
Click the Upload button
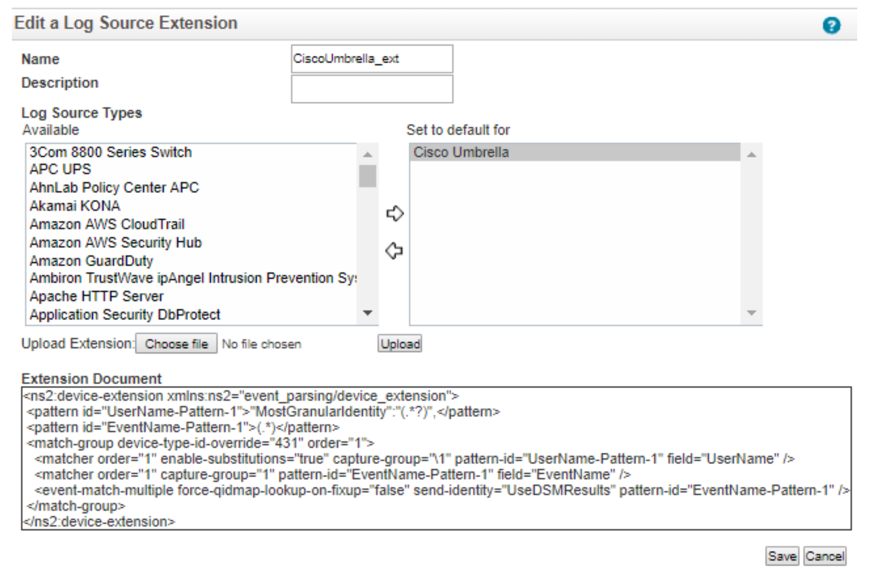[x=400, y=344]
